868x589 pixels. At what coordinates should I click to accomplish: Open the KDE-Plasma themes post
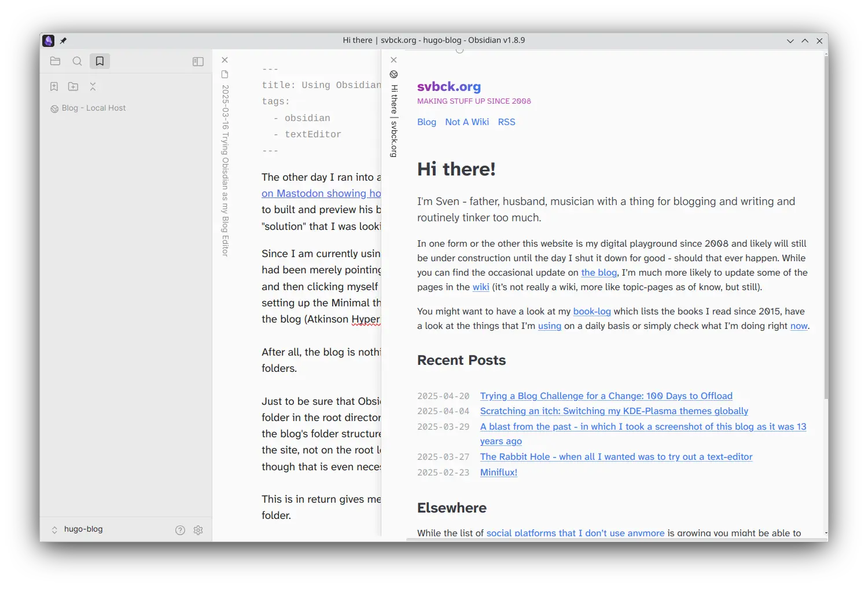(x=614, y=411)
